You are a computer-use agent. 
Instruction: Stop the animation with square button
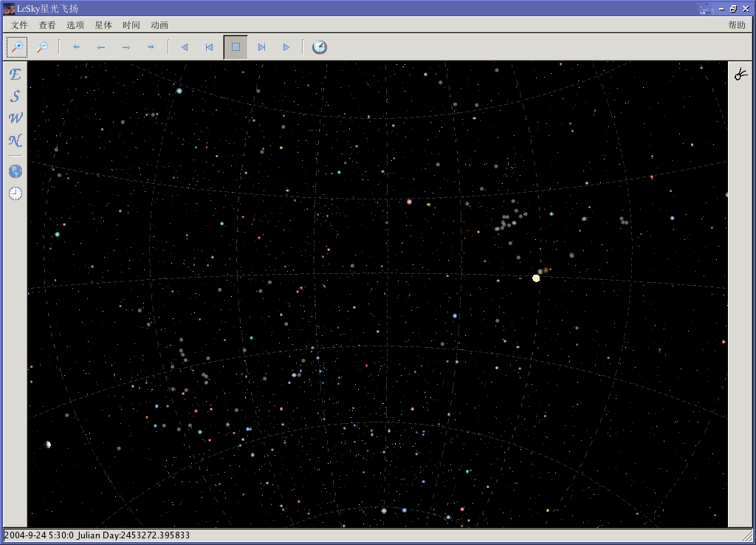click(236, 47)
